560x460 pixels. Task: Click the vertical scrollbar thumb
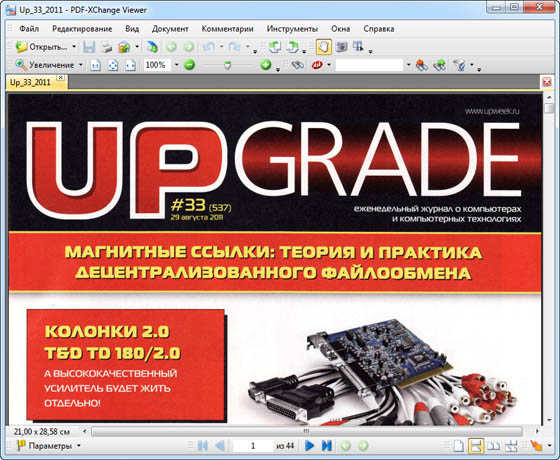pyautogui.click(x=549, y=108)
